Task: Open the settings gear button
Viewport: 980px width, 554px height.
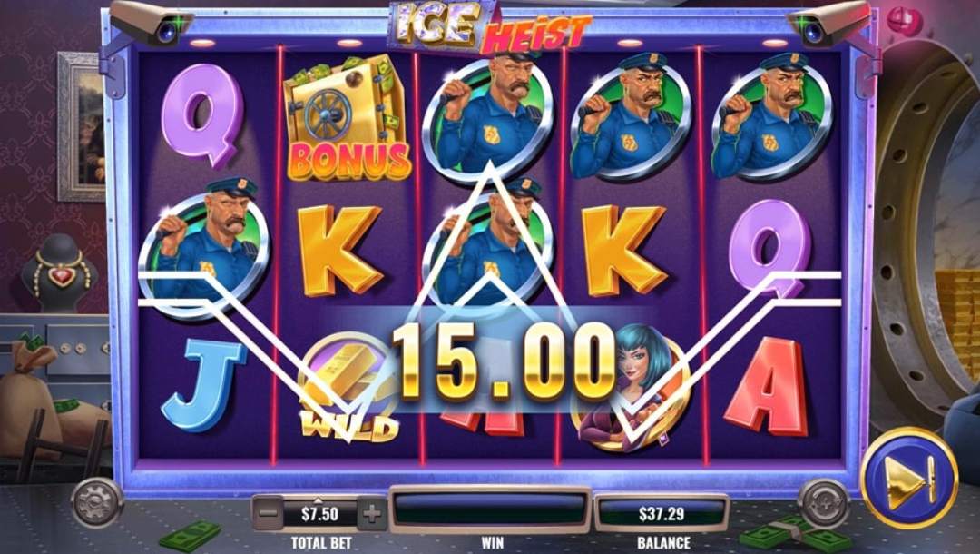Action: pos(97,503)
